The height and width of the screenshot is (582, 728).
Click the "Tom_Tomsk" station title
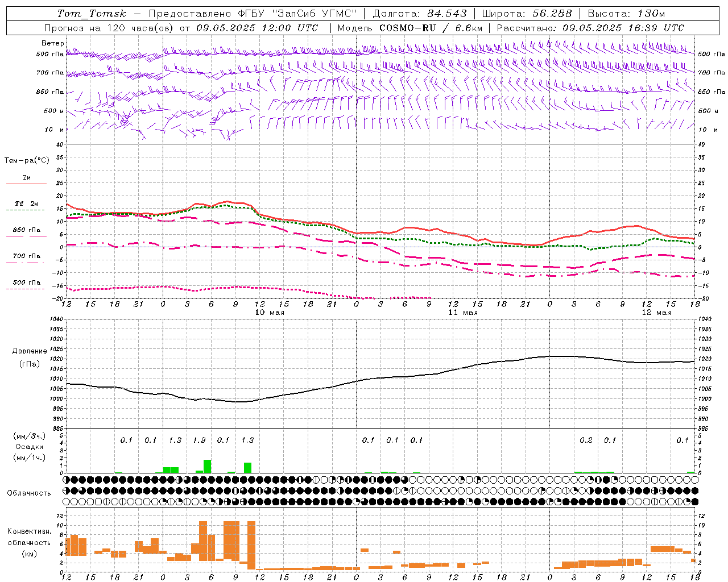[x=92, y=14]
